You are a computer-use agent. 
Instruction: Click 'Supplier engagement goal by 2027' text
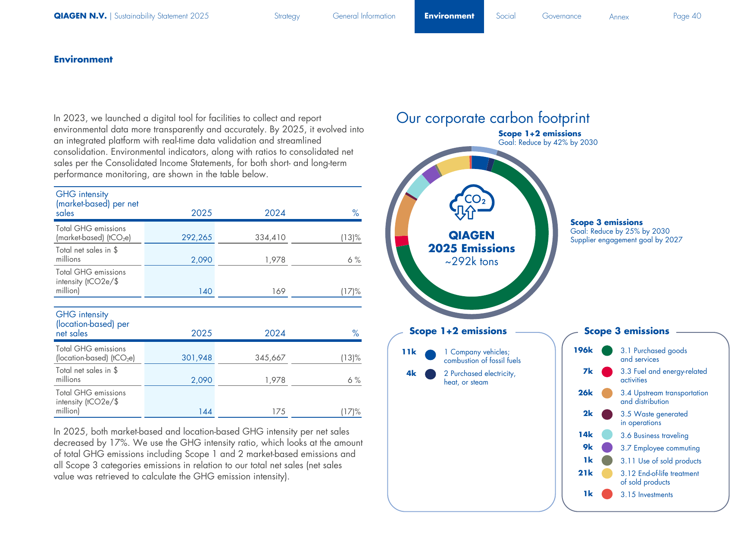pyautogui.click(x=626, y=240)
